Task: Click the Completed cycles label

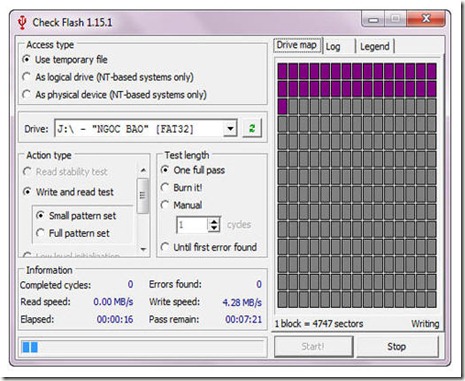Action: [x=55, y=285]
